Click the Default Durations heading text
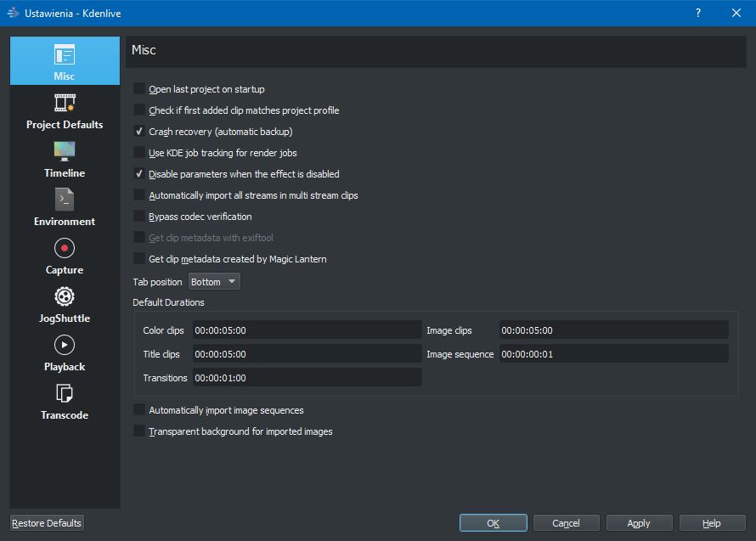This screenshot has height=541, width=756. click(168, 302)
